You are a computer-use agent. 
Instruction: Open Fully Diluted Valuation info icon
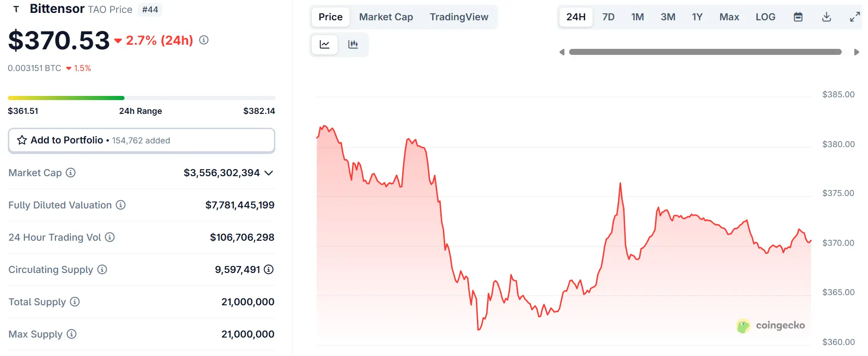coord(120,205)
